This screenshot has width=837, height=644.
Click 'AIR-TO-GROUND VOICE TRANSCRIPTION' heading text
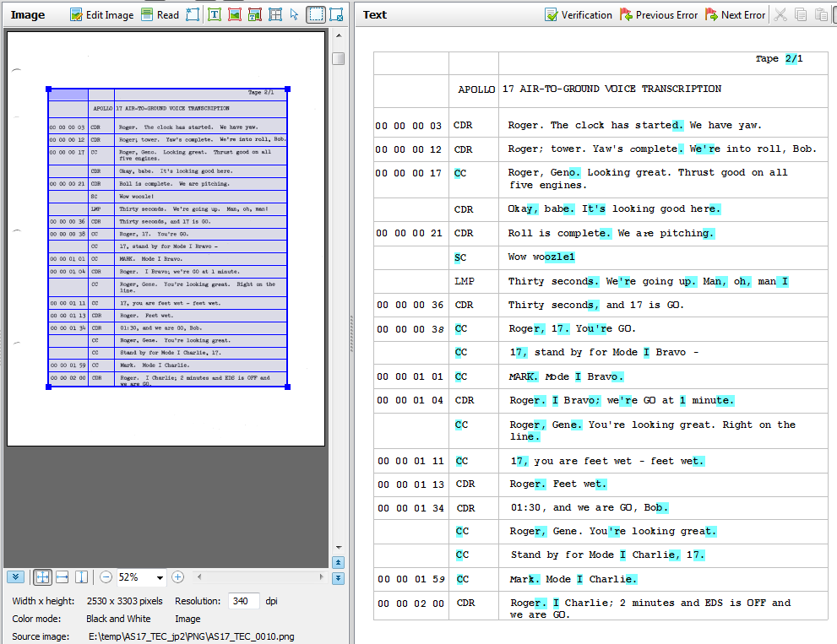coord(620,89)
